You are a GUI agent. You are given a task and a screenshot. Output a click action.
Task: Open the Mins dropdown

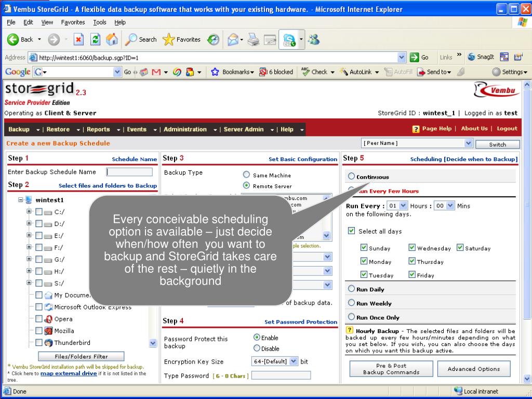[x=450, y=206]
